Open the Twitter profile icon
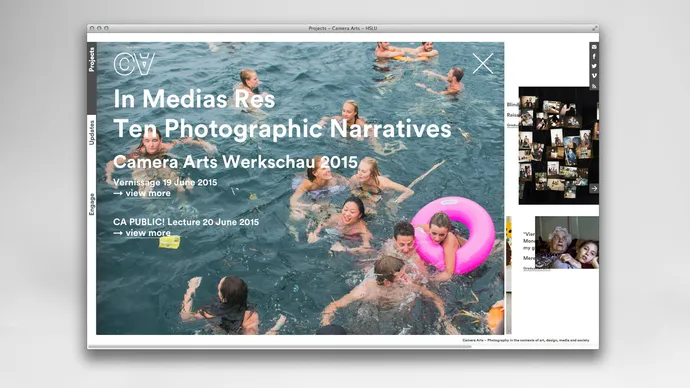Image resolution: width=690 pixels, height=388 pixels. point(594,66)
